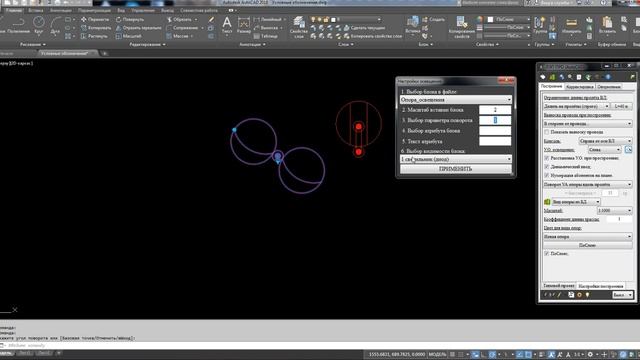Image resolution: width=640 pixels, height=360 pixels.
Task: Click the Fillet (Сопряжение) tool
Action: [182, 28]
